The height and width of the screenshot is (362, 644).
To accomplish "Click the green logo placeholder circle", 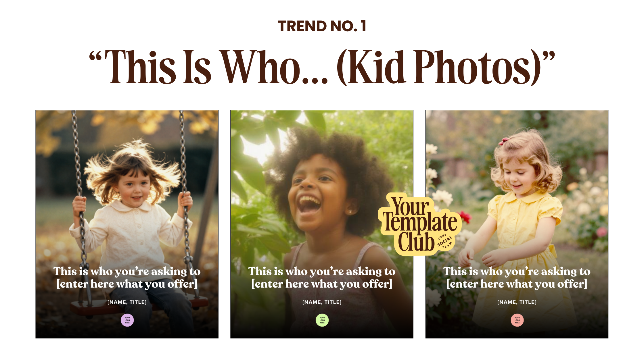I will (x=322, y=320).
